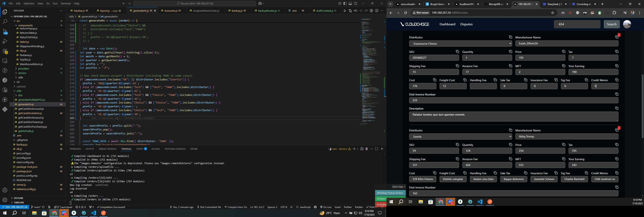This screenshot has width=644, height=217.
Task: Toggle the Secondary Side Bar layout button
Action: click(x=355, y=3)
